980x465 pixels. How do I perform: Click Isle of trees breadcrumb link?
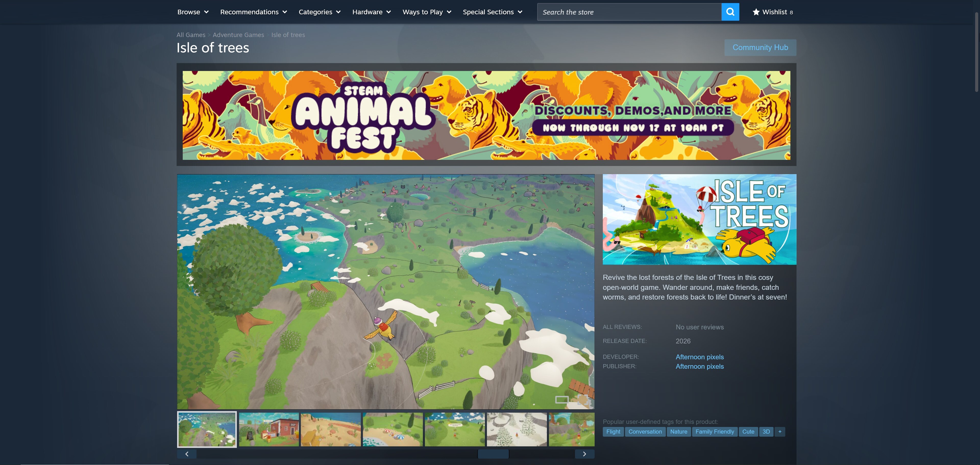coord(288,35)
